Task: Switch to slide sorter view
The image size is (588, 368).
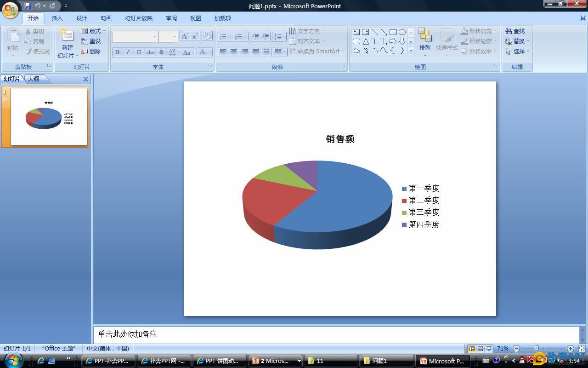Action: (x=480, y=349)
